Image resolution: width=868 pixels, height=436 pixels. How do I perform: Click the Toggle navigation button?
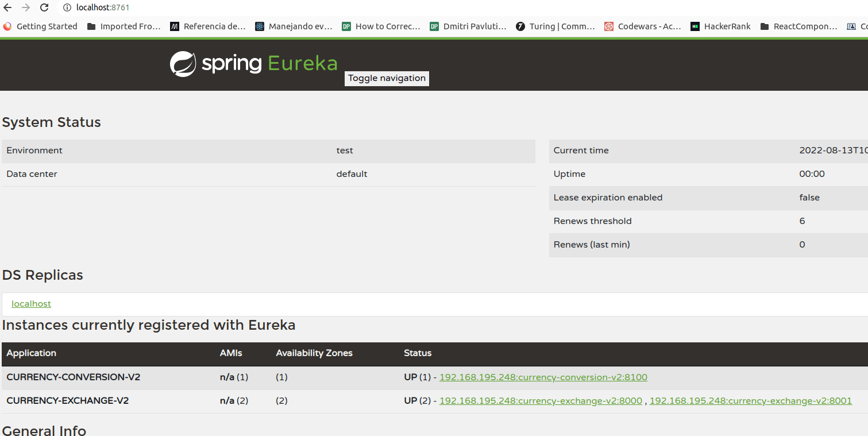tap(387, 78)
